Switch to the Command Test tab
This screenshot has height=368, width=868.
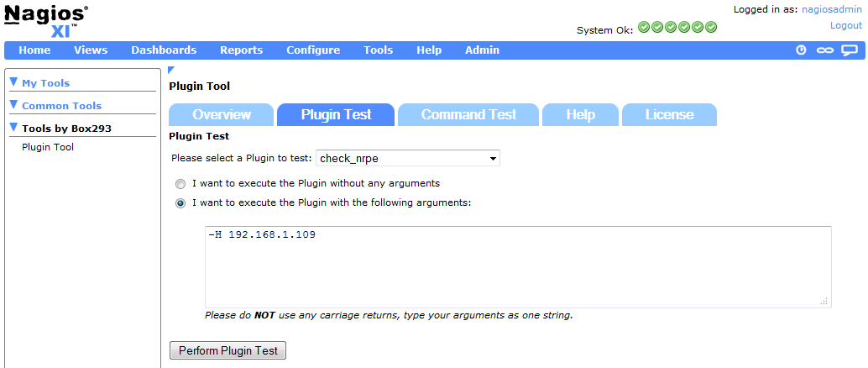pyautogui.click(x=468, y=115)
